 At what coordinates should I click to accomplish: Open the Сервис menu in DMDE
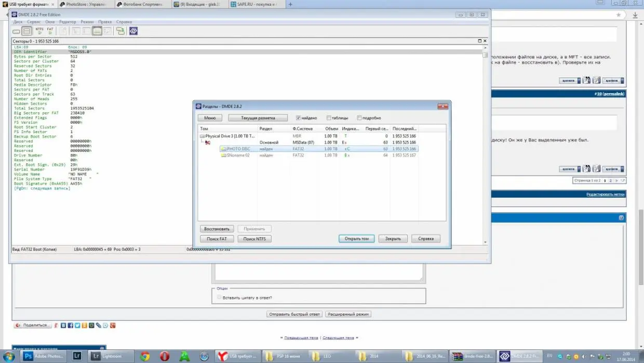click(34, 22)
